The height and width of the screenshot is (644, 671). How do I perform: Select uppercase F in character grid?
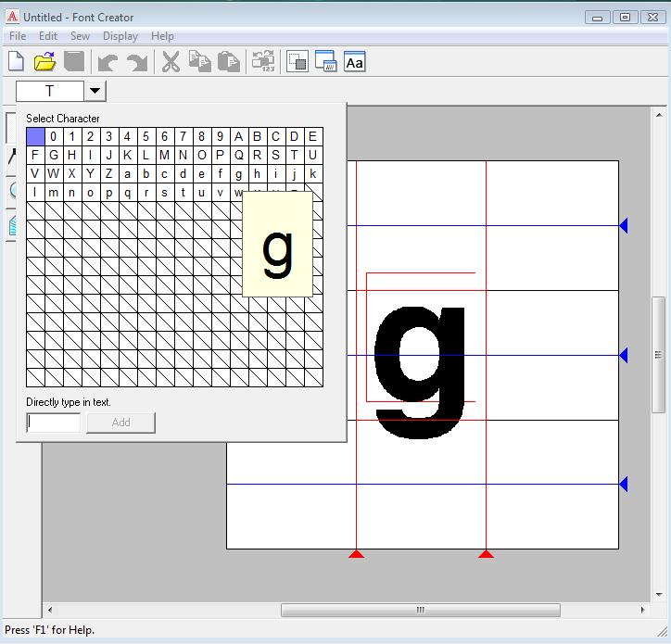tap(35, 155)
